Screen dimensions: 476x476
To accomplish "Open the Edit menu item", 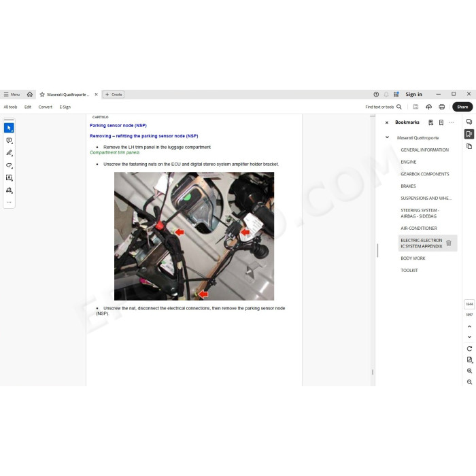I will coord(28,107).
